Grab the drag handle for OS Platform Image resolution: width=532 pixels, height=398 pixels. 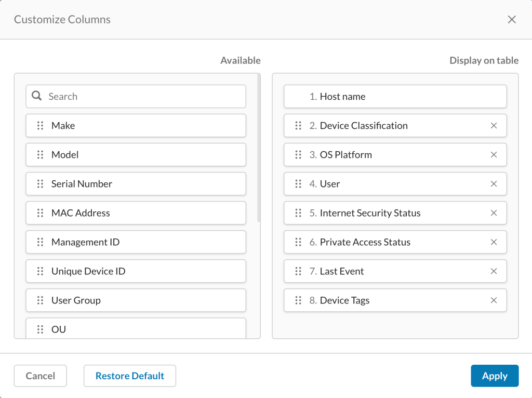click(x=298, y=155)
